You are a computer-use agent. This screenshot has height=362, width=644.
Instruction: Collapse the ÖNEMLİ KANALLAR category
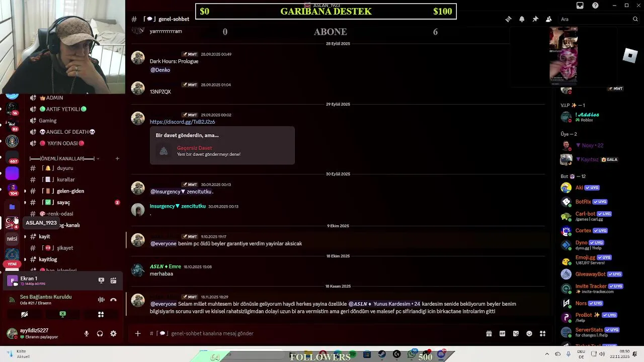(64, 158)
